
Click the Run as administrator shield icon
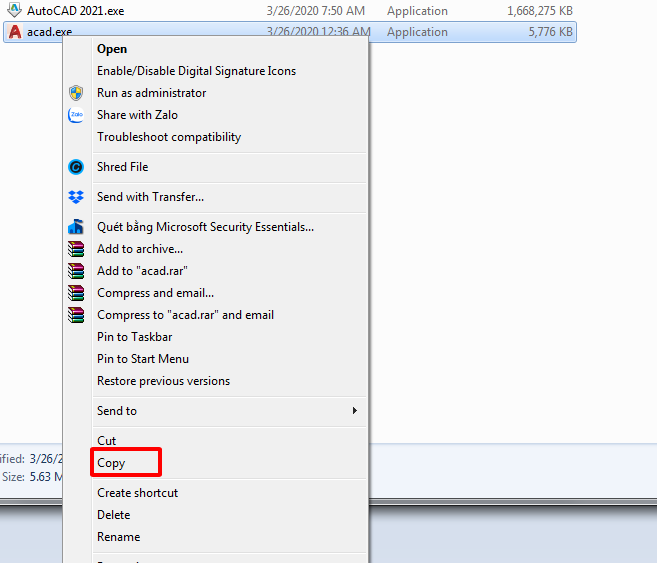point(76,93)
